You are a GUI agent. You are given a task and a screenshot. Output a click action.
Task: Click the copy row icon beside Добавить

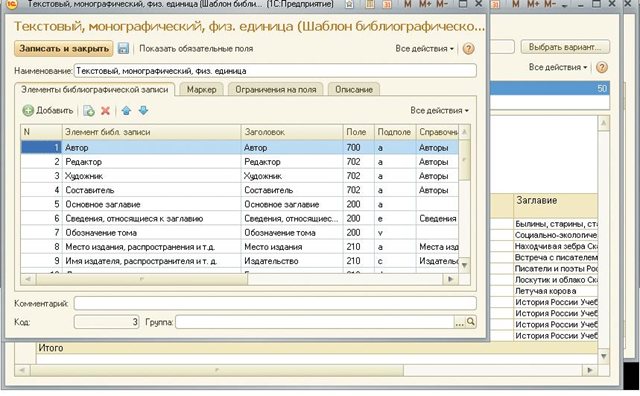coord(89,111)
